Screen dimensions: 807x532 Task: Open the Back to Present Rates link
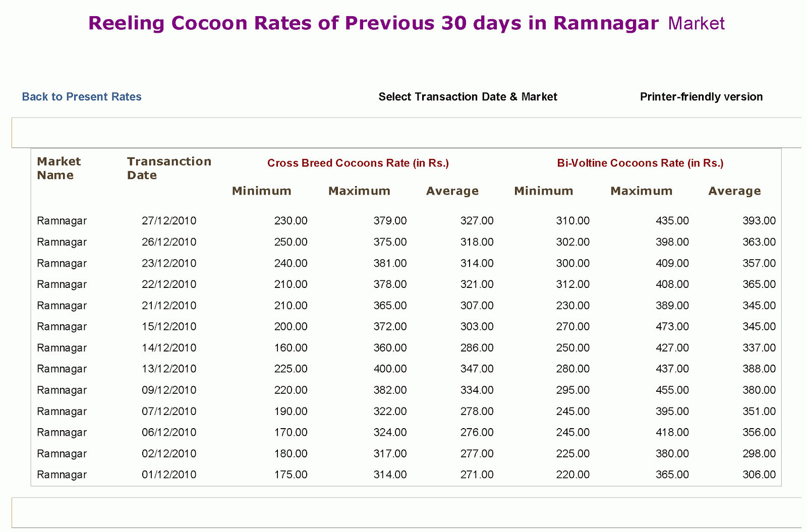coord(81,96)
